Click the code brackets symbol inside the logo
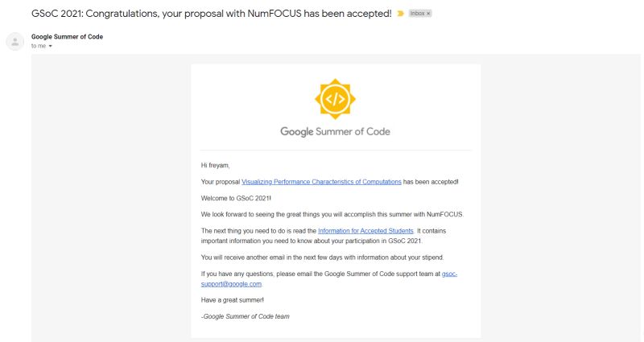This screenshot has width=644, height=342. (335, 99)
